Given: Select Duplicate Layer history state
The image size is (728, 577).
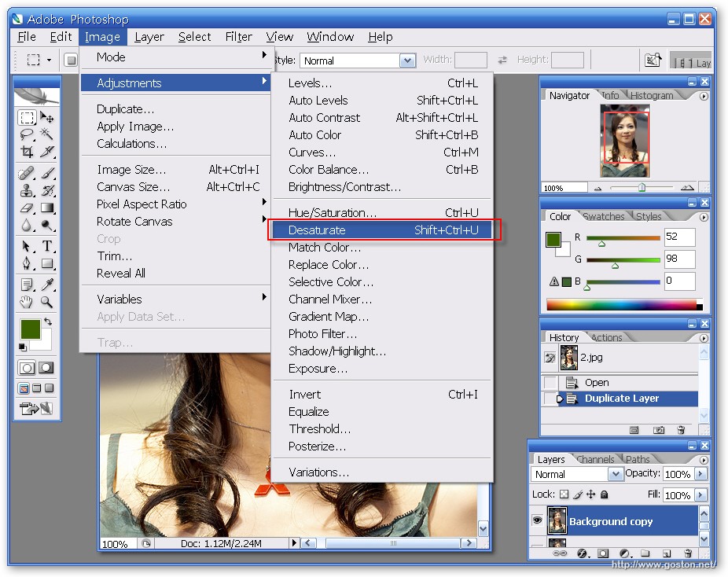Looking at the screenshot, I should (x=622, y=399).
